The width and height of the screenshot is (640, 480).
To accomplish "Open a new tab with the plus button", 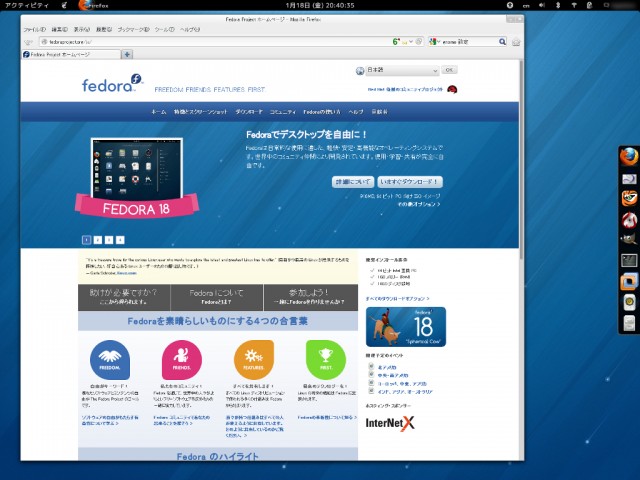I will [x=127, y=54].
